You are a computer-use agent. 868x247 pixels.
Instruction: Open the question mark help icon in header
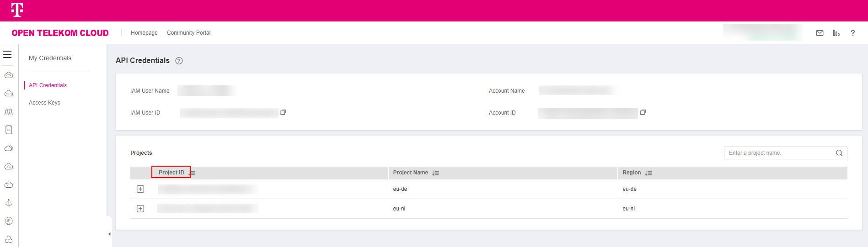pos(853,33)
